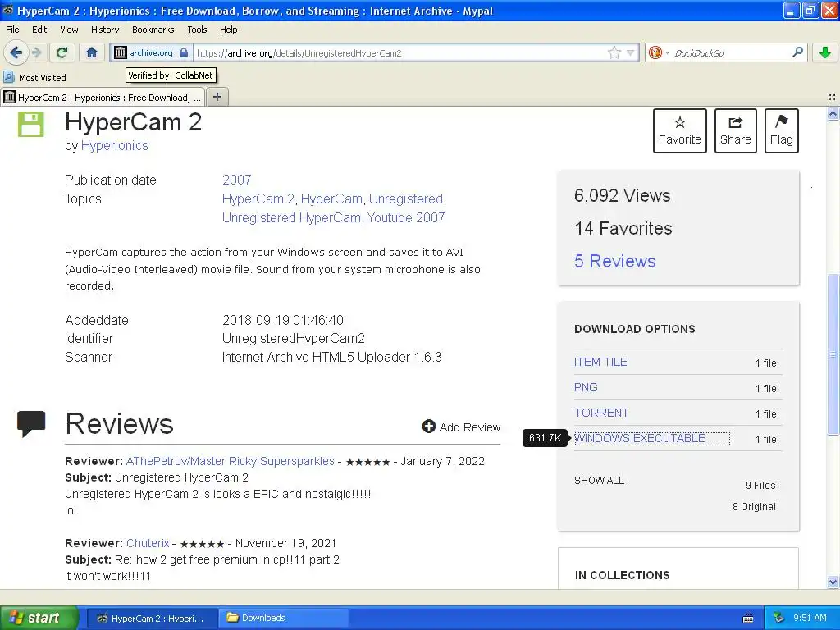Reload the page with the refresh icon
Viewport: 840px width, 630px height.
click(x=62, y=52)
